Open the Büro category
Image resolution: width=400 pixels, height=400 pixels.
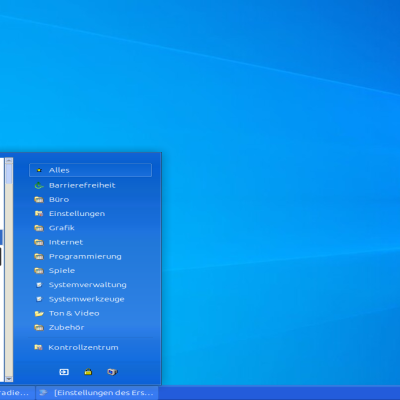pyautogui.click(x=90, y=199)
